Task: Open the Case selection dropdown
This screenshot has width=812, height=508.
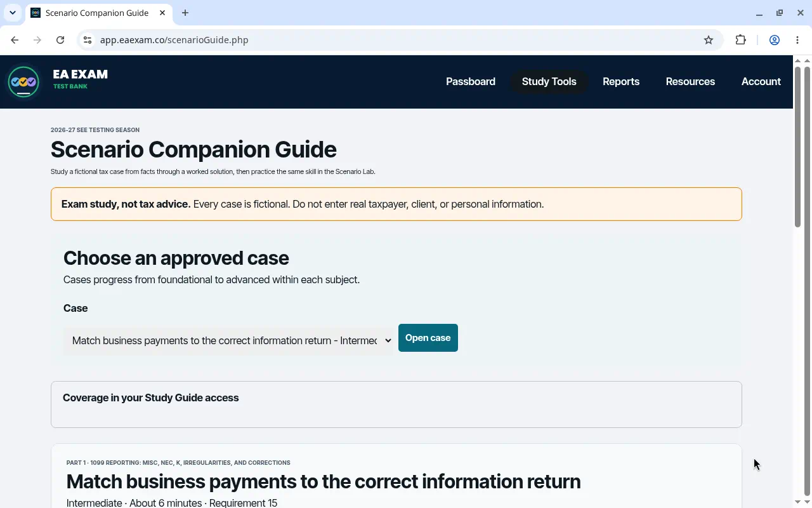Action: tap(228, 341)
